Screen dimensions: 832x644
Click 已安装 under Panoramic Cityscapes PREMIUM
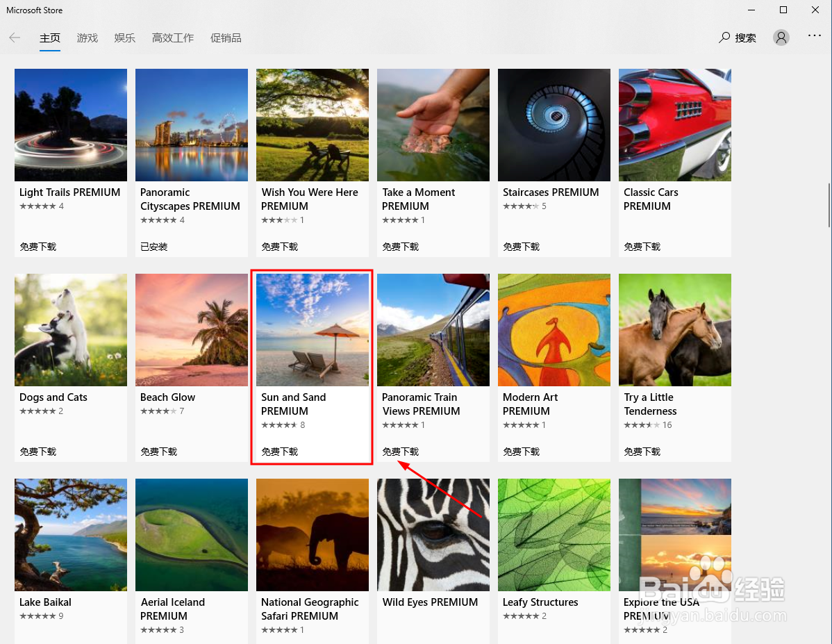(x=158, y=246)
